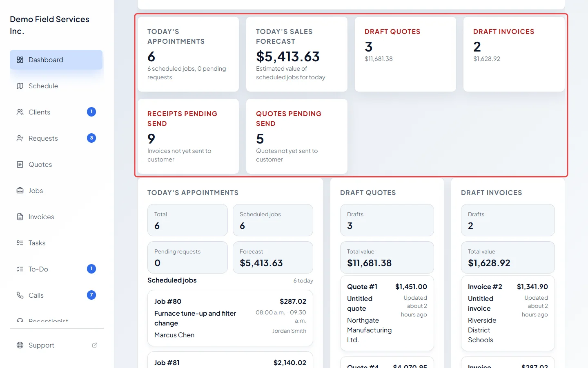Click the Draft Quotes summary card showing 3
This screenshot has width=588, height=368.
(405, 54)
